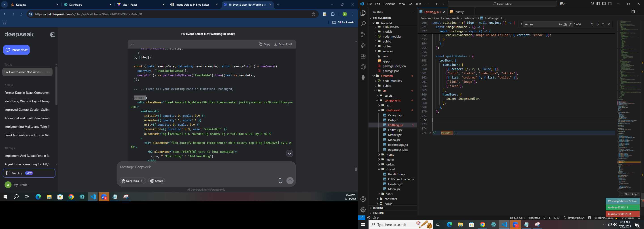The image size is (644, 229).
Task: Open errors and warnings status item
Action: pyautogui.click(x=373, y=218)
